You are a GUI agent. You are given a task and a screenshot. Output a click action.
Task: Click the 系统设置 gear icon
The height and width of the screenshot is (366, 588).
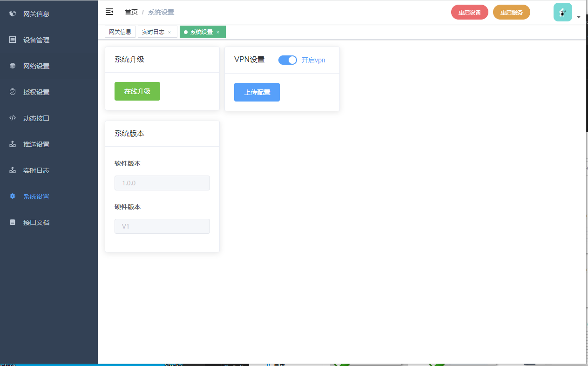pos(13,197)
